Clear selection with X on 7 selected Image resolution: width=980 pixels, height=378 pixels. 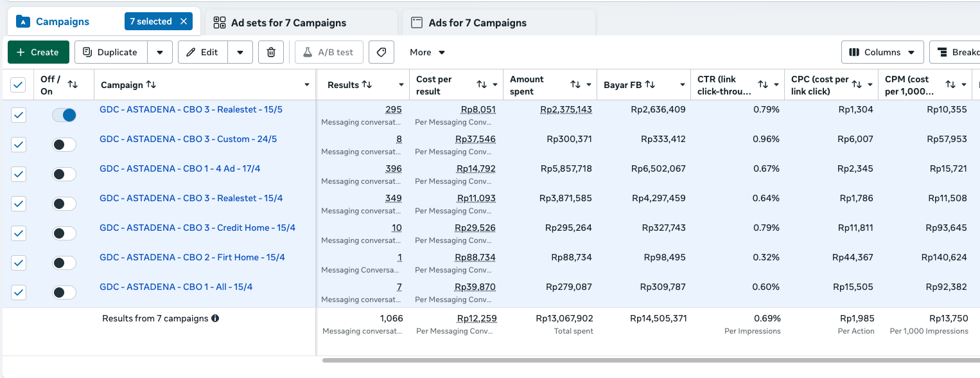[183, 21]
